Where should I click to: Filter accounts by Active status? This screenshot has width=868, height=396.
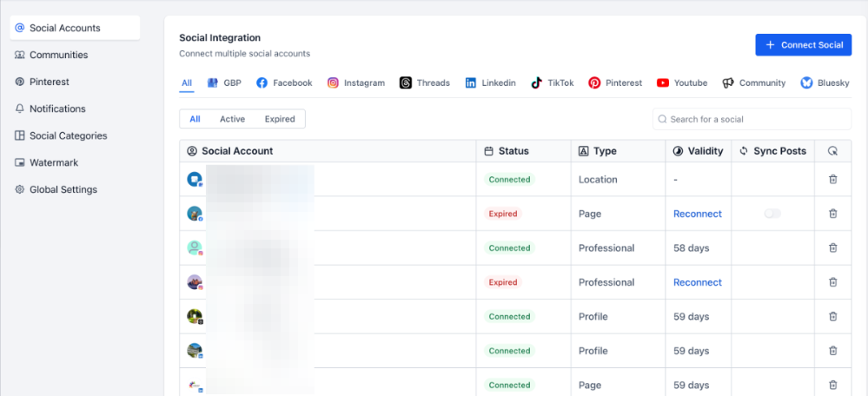[232, 119]
